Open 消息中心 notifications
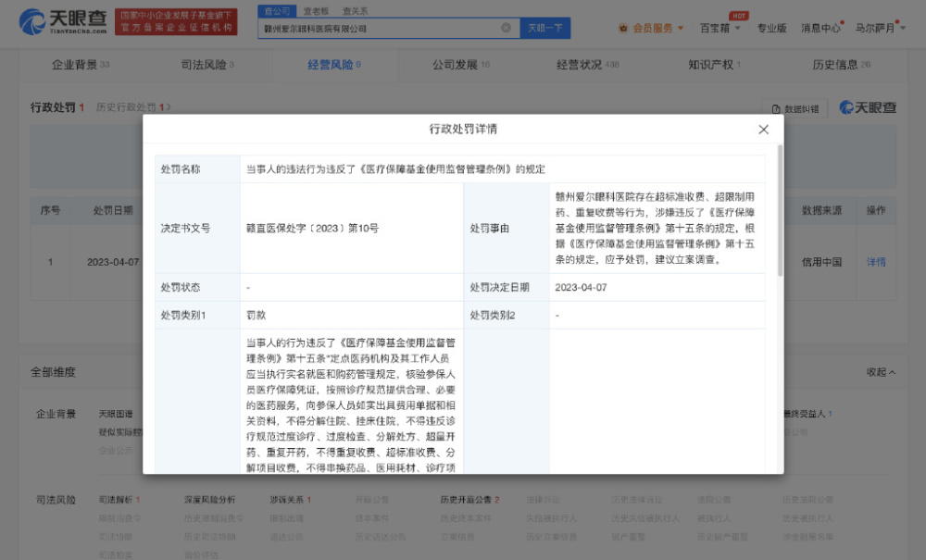The width and height of the screenshot is (926, 560). pos(820,28)
